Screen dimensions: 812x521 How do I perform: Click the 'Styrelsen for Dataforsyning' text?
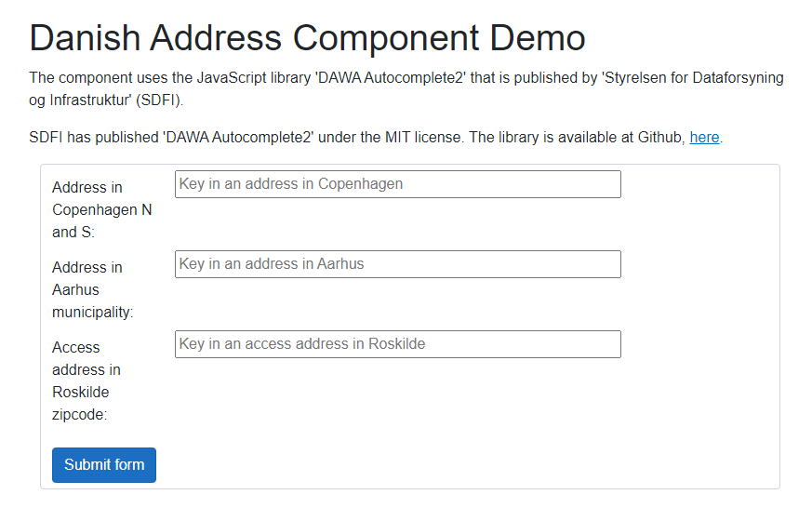coord(694,77)
